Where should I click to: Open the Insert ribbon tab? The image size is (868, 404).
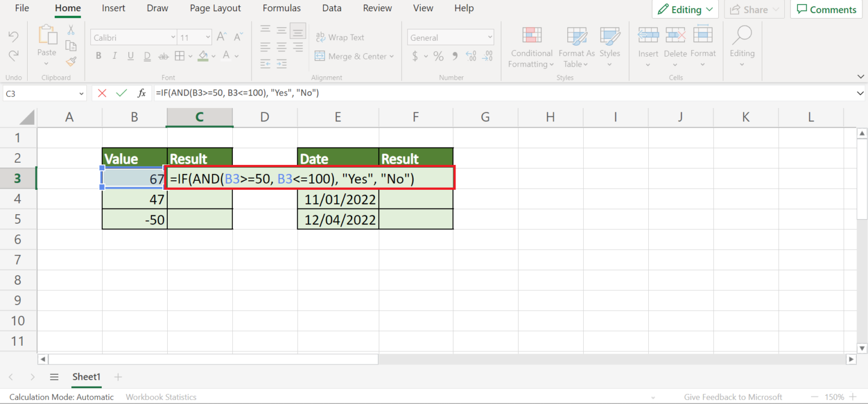113,8
